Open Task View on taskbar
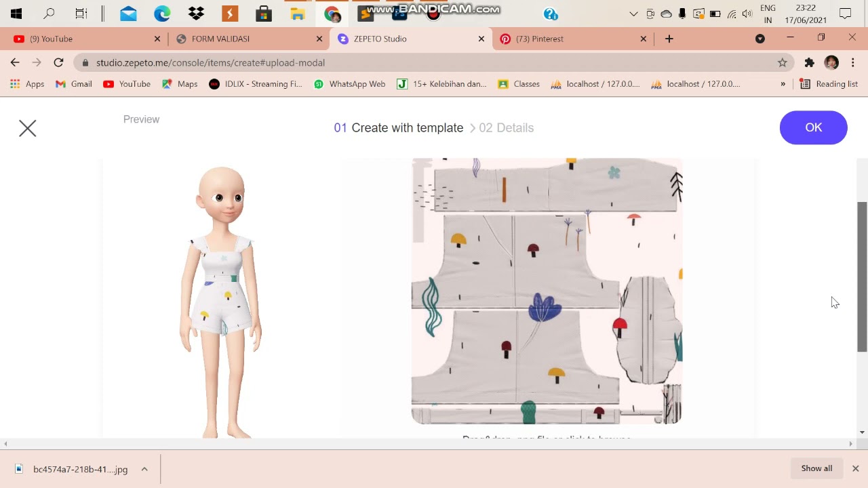 [x=81, y=14]
